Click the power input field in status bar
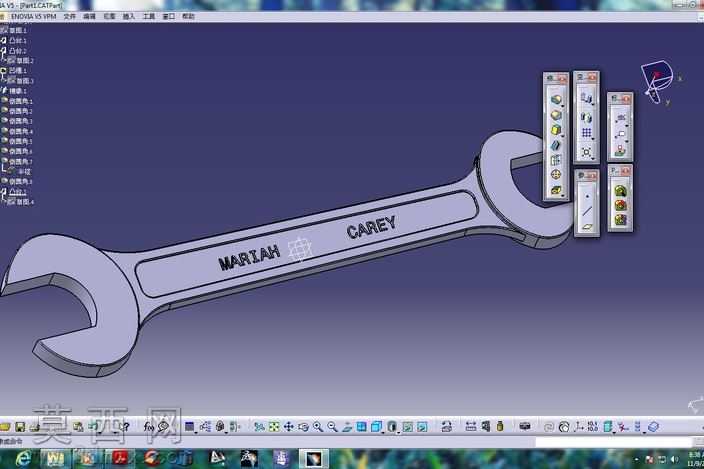This screenshot has height=469, width=704. click(614, 443)
